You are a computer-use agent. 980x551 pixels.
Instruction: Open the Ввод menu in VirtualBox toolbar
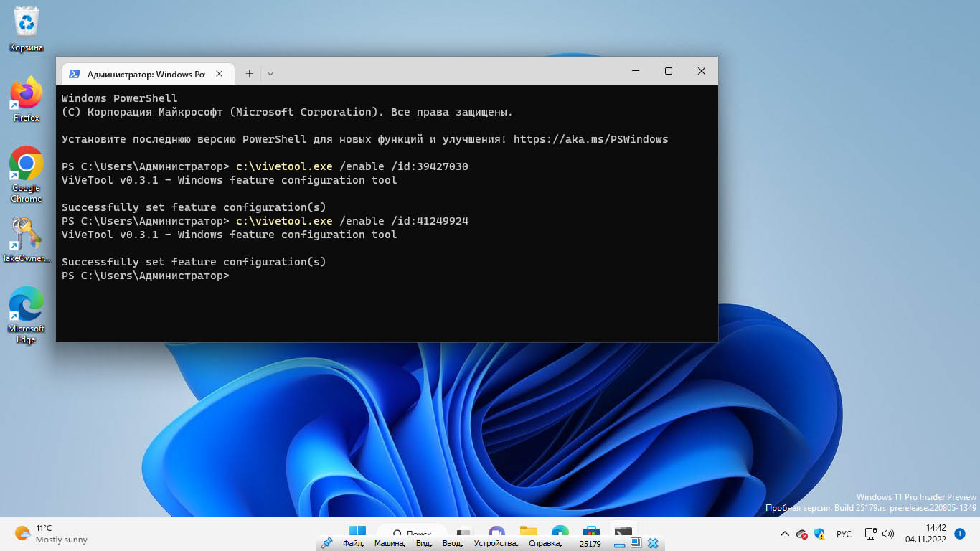click(453, 544)
